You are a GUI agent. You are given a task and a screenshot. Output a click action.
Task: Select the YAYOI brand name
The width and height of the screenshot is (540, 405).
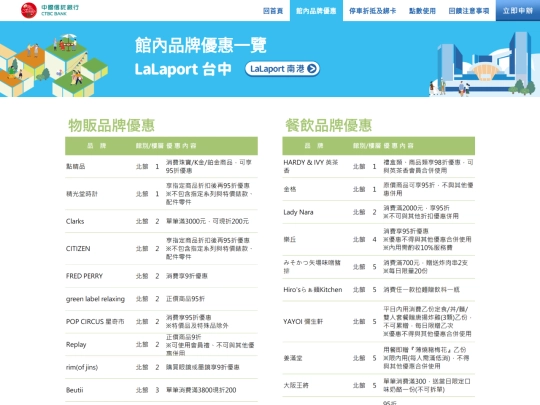coord(303,322)
